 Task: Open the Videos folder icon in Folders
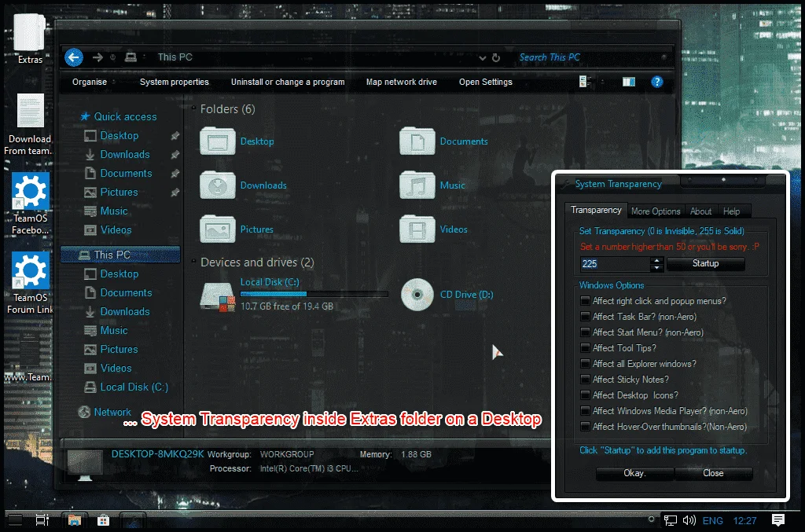coord(417,229)
